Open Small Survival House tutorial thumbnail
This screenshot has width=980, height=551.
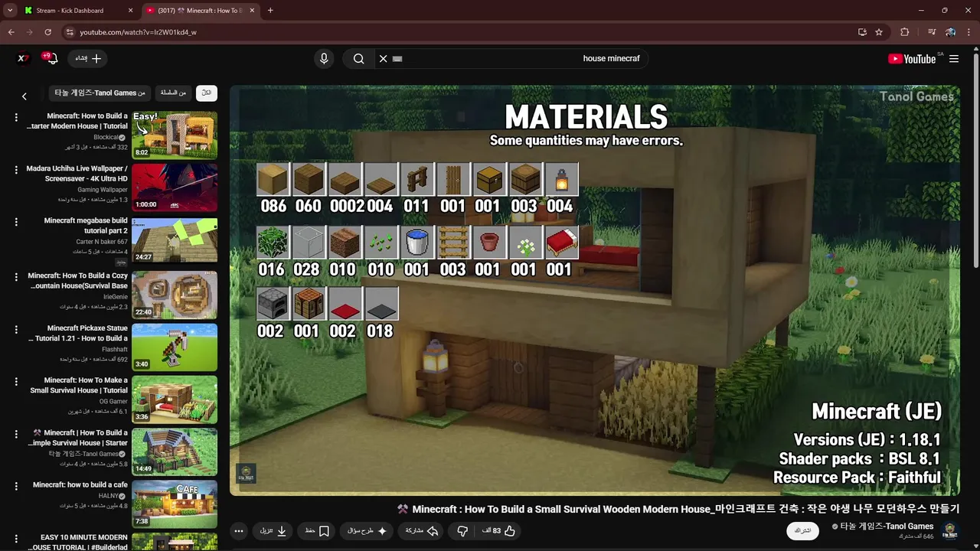[x=175, y=399]
